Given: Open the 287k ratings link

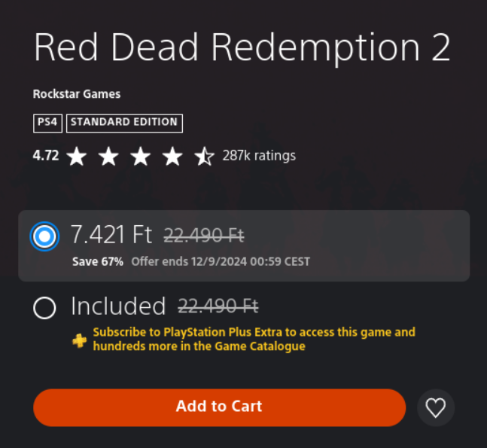Looking at the screenshot, I should point(259,156).
